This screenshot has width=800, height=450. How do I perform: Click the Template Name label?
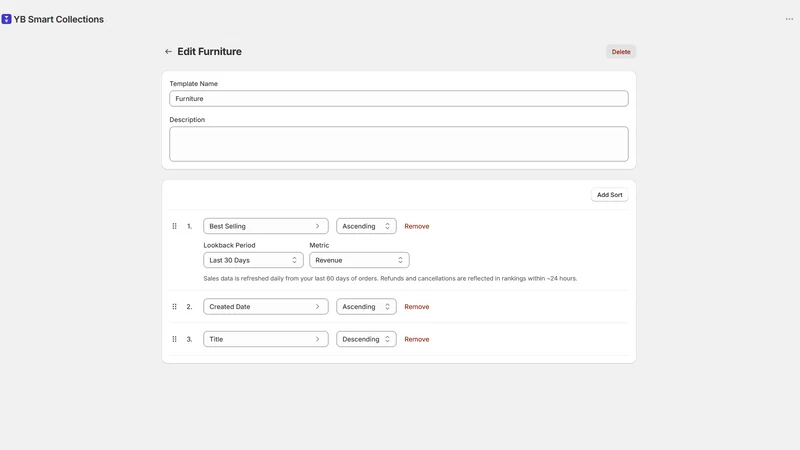(194, 84)
